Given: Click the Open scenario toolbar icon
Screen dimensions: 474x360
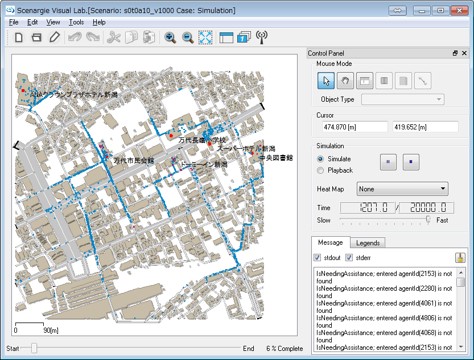Looking at the screenshot, I should pos(36,37).
